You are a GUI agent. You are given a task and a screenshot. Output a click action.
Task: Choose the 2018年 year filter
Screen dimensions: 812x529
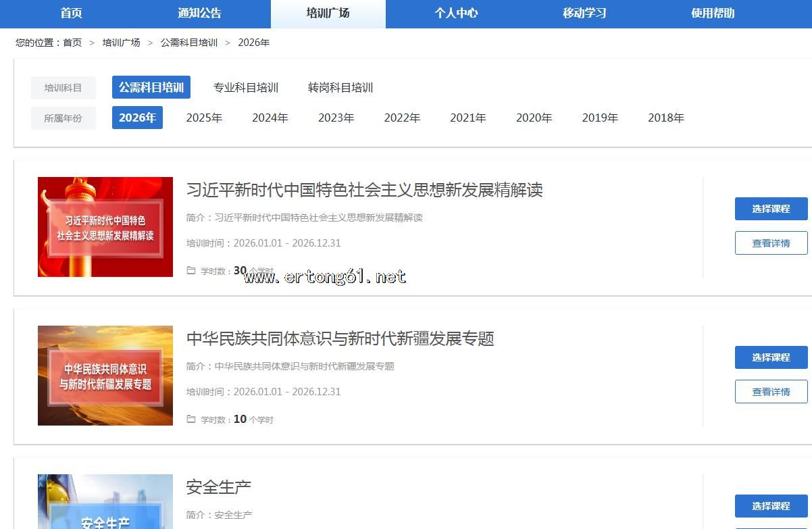665,118
